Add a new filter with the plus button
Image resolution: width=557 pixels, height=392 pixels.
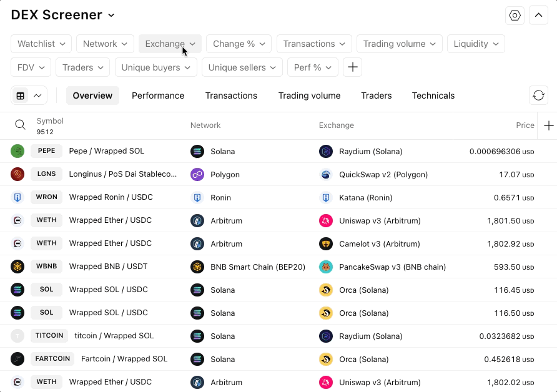click(353, 67)
